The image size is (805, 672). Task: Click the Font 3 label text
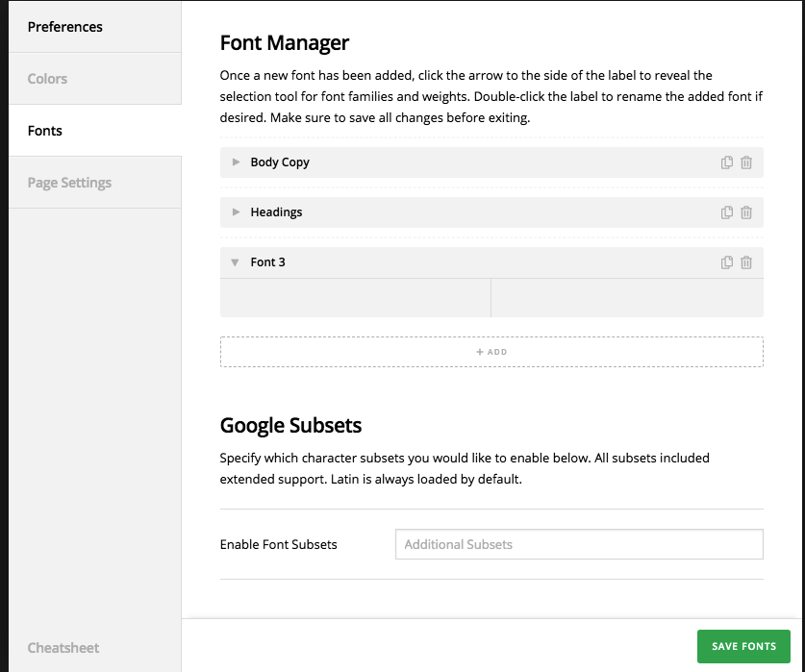click(x=267, y=262)
